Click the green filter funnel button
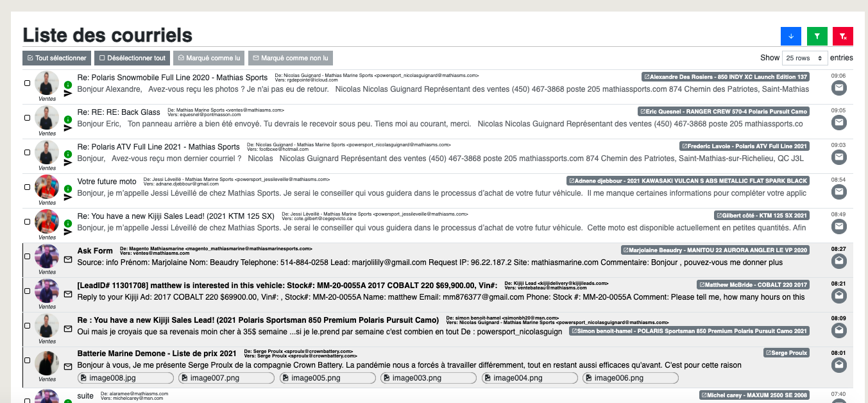Image resolution: width=868 pixels, height=403 pixels. 817,37
